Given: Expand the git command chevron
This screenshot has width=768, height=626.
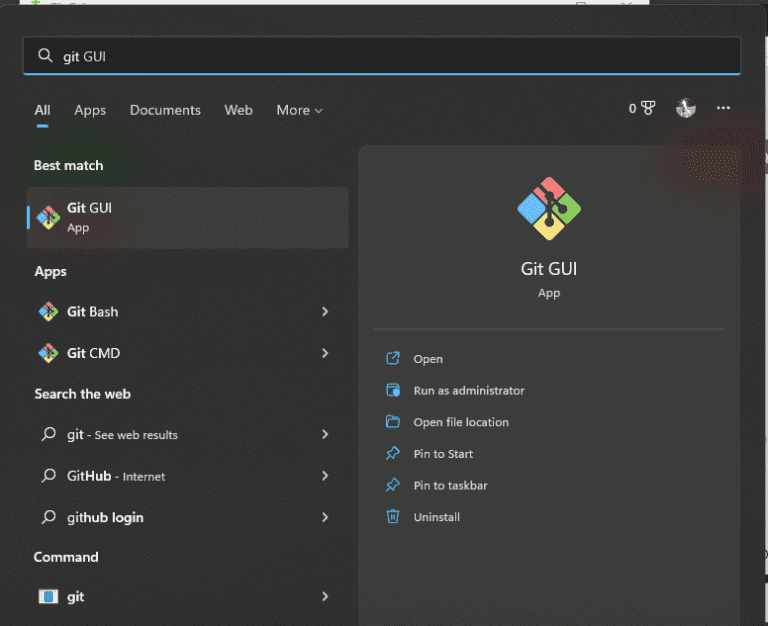Looking at the screenshot, I should coord(325,597).
